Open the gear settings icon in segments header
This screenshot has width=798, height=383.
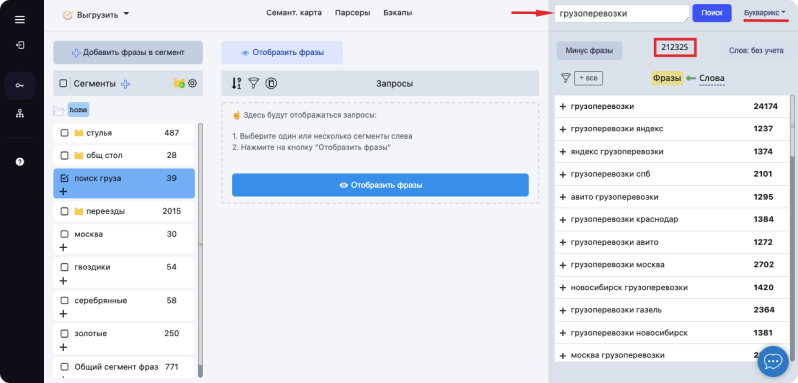pos(192,83)
